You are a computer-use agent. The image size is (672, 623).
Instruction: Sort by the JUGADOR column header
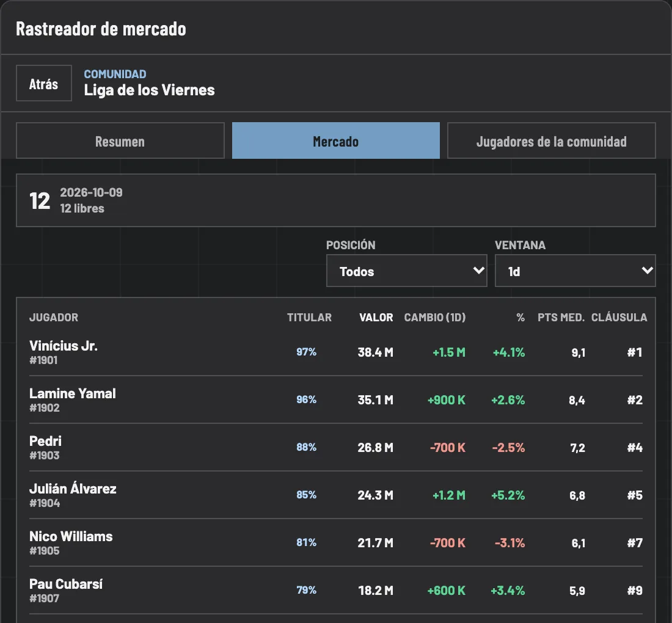[x=54, y=318]
